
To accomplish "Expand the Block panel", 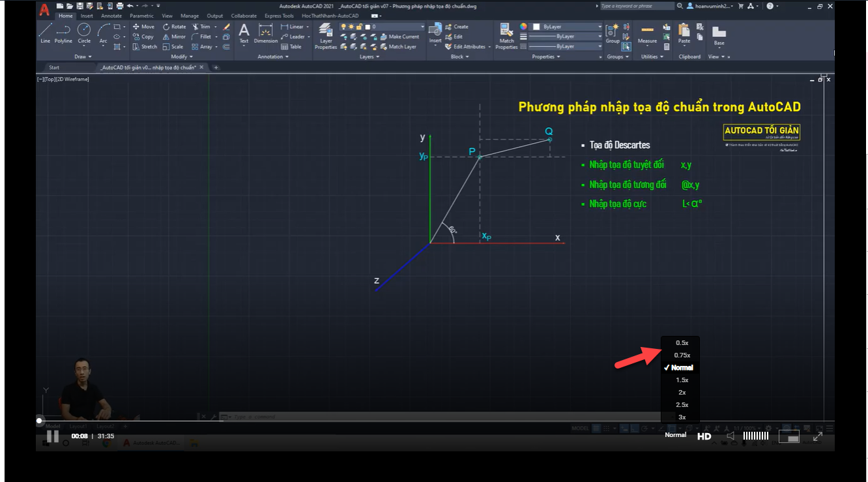I will [x=460, y=57].
